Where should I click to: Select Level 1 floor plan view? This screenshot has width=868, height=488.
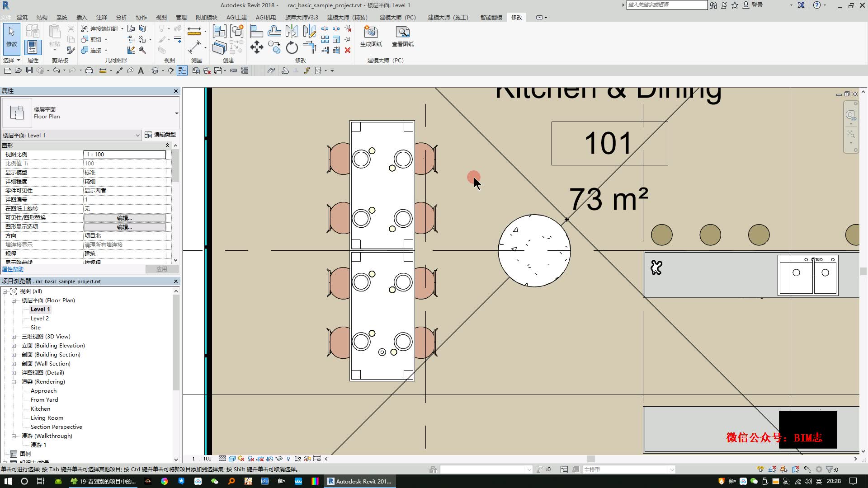[x=40, y=309]
